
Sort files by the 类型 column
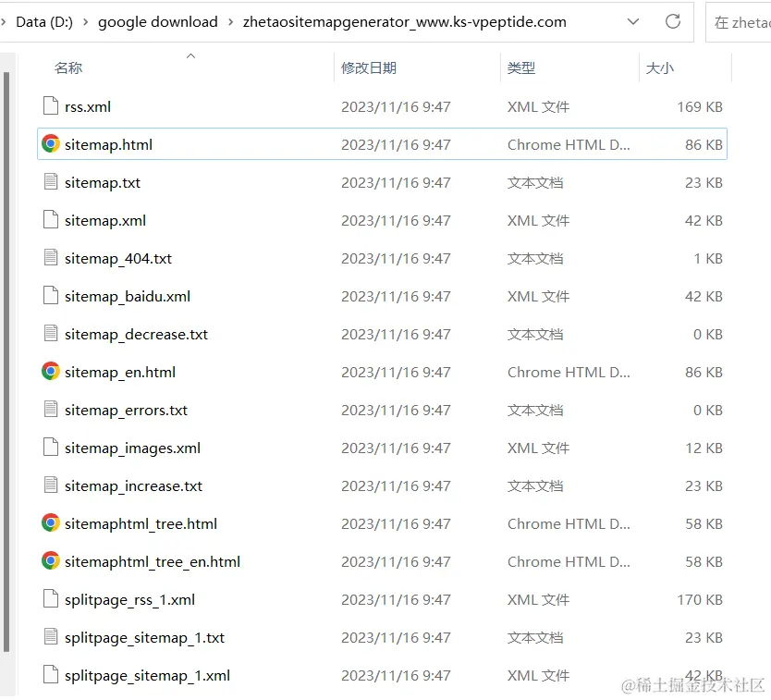pos(521,68)
